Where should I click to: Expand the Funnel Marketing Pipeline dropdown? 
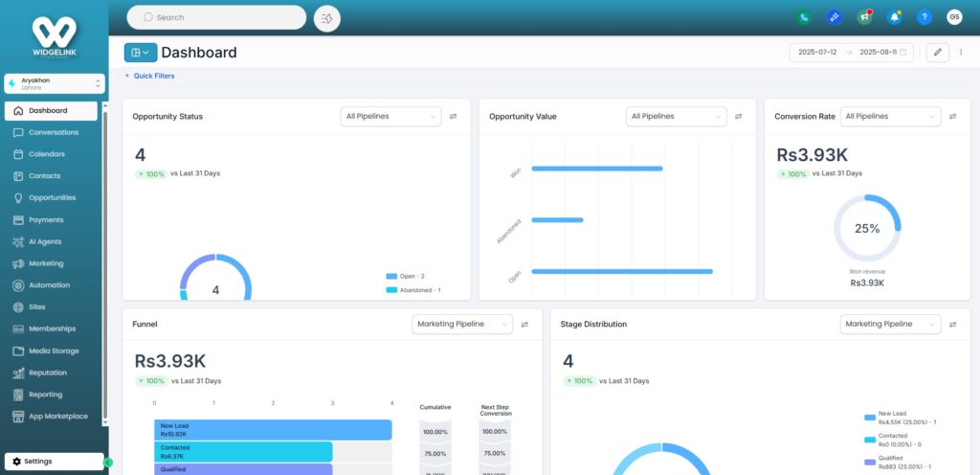(462, 325)
